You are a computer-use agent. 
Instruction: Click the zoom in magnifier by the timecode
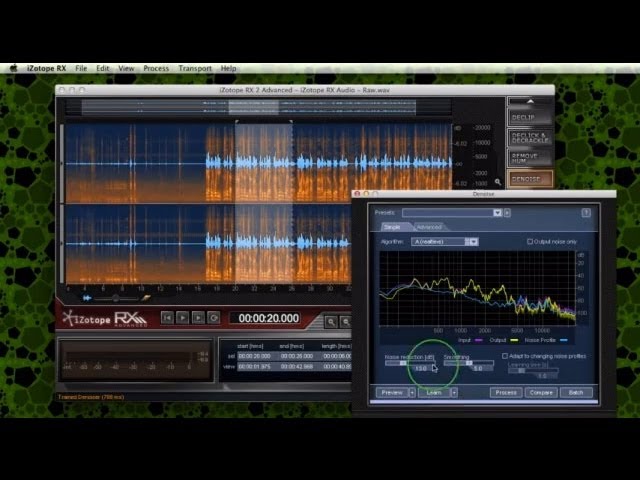pos(331,322)
